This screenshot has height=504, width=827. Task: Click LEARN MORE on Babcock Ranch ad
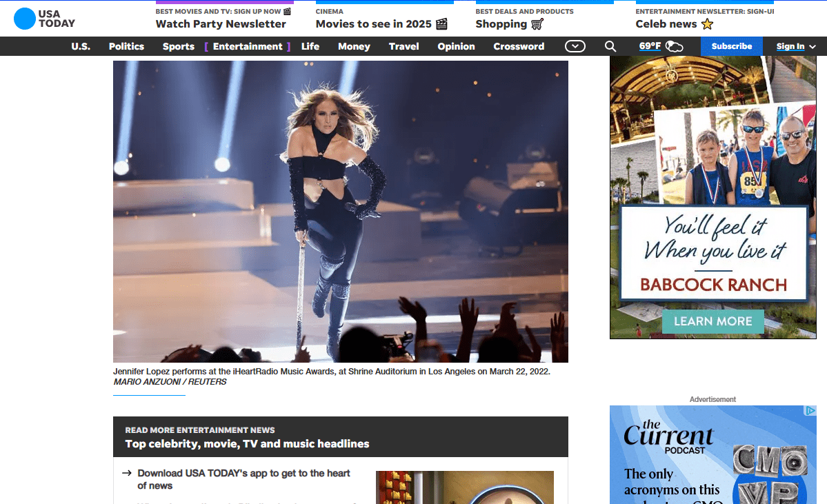(x=713, y=321)
